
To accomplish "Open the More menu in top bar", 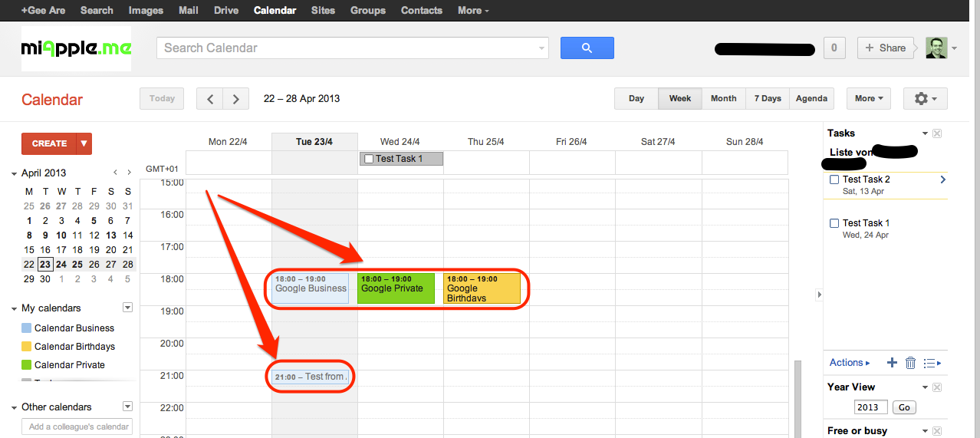I will point(473,10).
